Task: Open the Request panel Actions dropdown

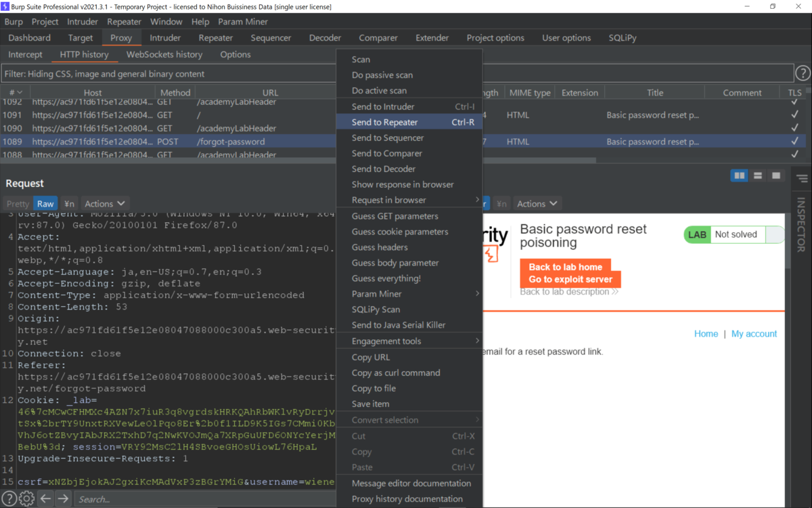Action: 105,203
